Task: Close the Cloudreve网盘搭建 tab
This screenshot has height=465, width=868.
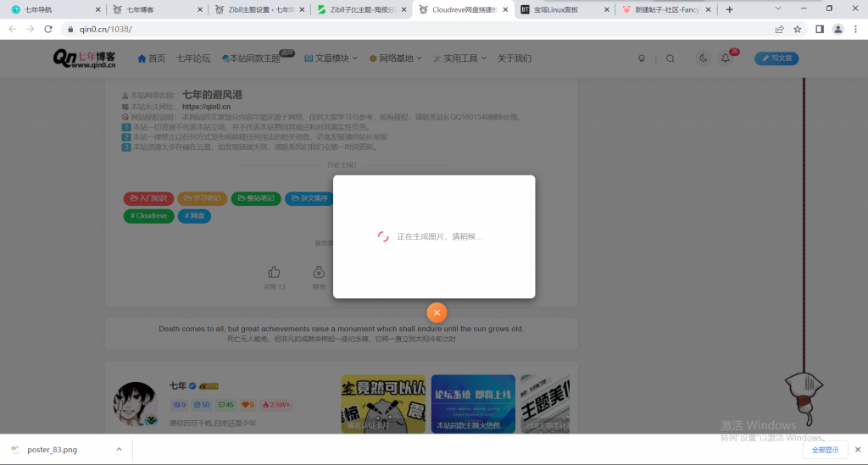Action: click(505, 9)
